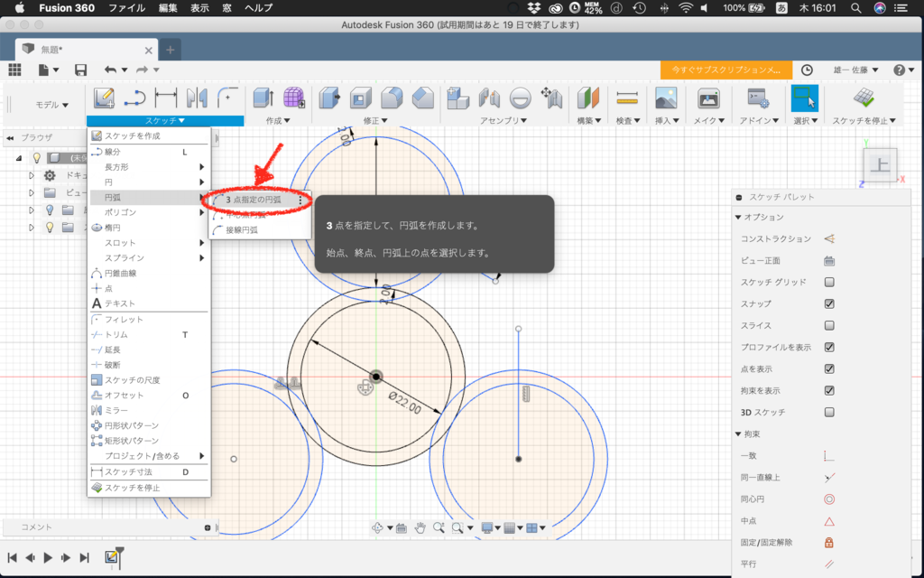Click the subscribe now orange button
This screenshot has width=924, height=578.
pyautogui.click(x=726, y=70)
